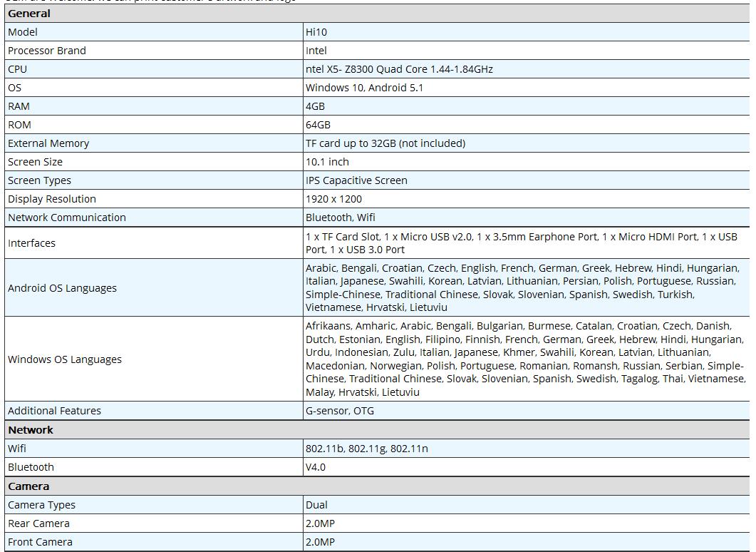This screenshot has width=756, height=552.
Task: Select the Dual camera type value
Action: click(317, 505)
